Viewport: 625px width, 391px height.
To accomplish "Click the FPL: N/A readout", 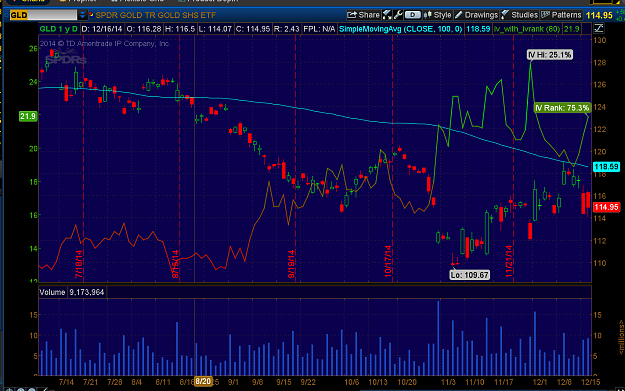I will point(319,29).
